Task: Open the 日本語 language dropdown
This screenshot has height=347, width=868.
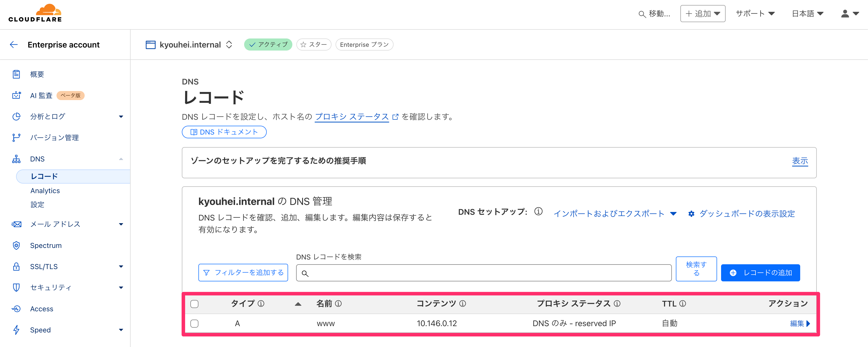Action: pyautogui.click(x=807, y=14)
